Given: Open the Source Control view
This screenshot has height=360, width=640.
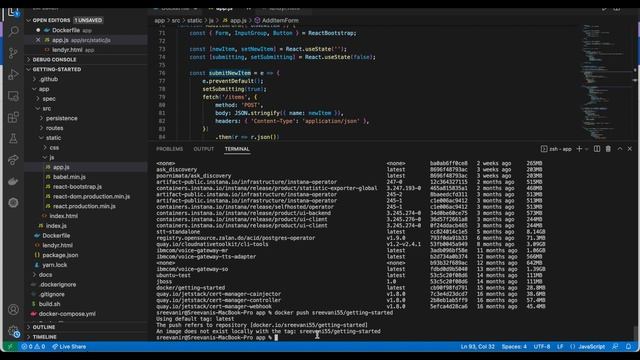Looking at the screenshot, I should (13, 53).
